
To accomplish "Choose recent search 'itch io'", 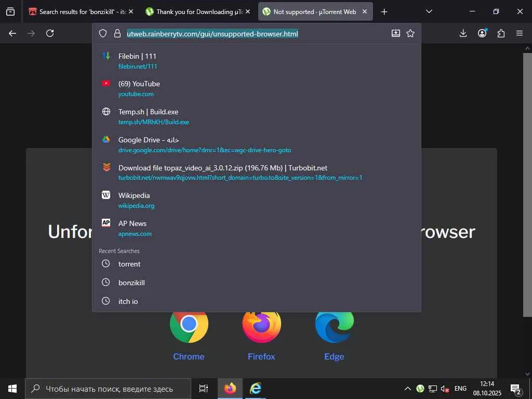I will point(257,301).
